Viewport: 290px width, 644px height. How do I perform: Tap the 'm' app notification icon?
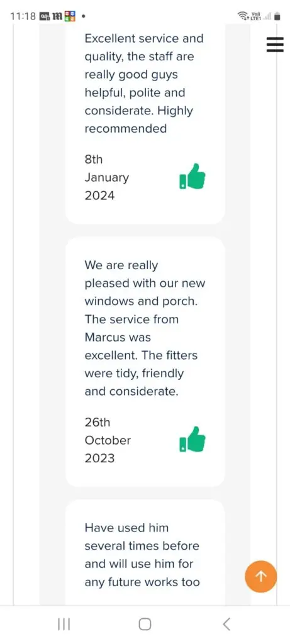pos(57,17)
